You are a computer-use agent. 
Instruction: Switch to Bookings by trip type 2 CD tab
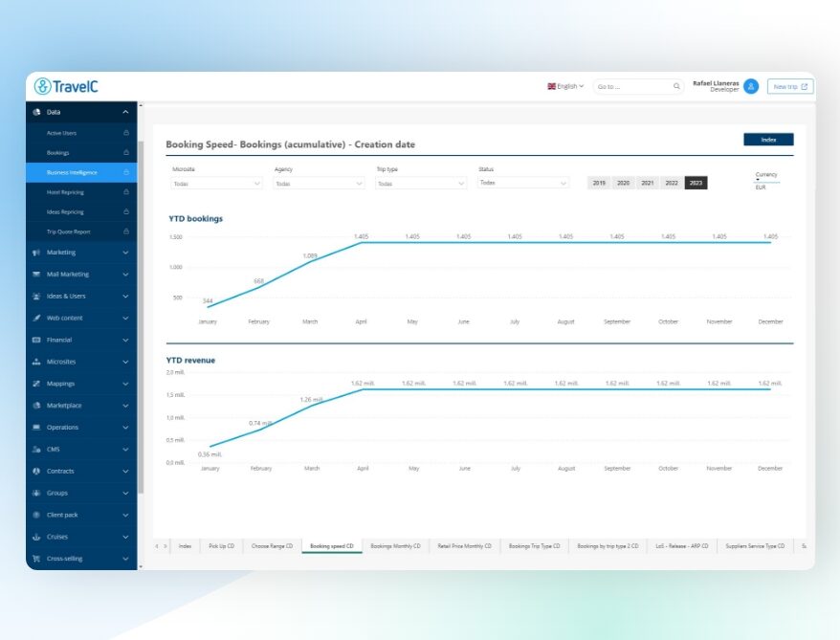tap(608, 546)
